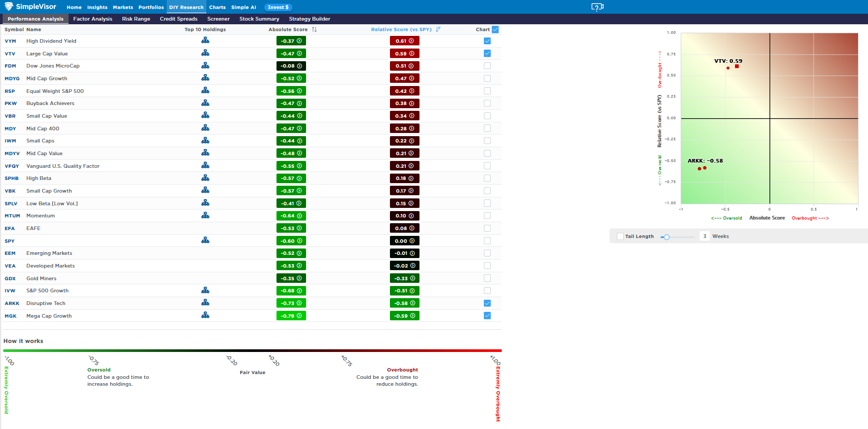Expand the VYM absolute score -0.37 badge
This screenshot has height=429, width=868.
pos(291,41)
